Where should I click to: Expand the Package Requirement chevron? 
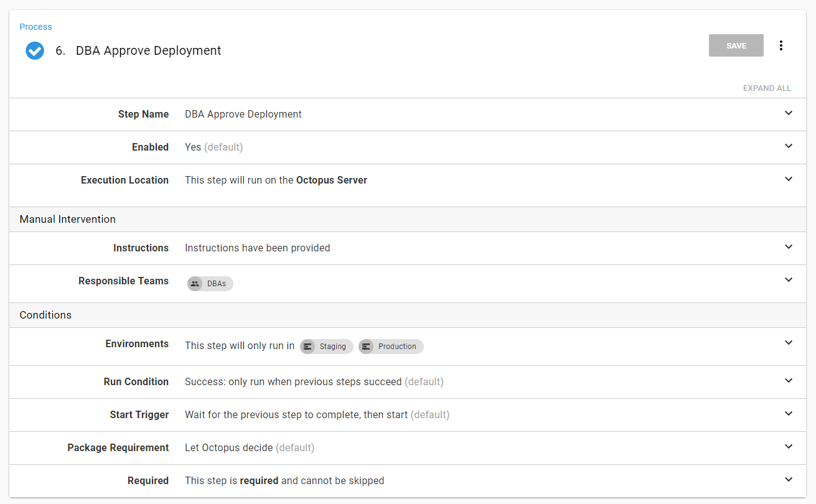point(789,447)
